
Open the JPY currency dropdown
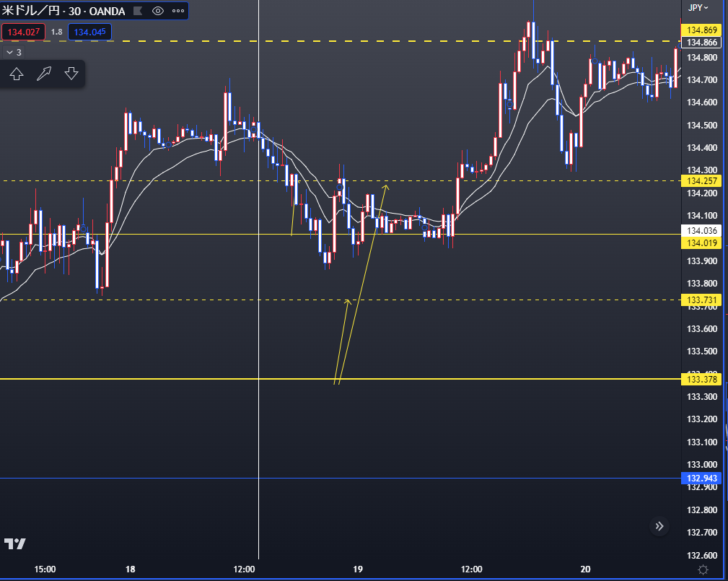(x=698, y=8)
